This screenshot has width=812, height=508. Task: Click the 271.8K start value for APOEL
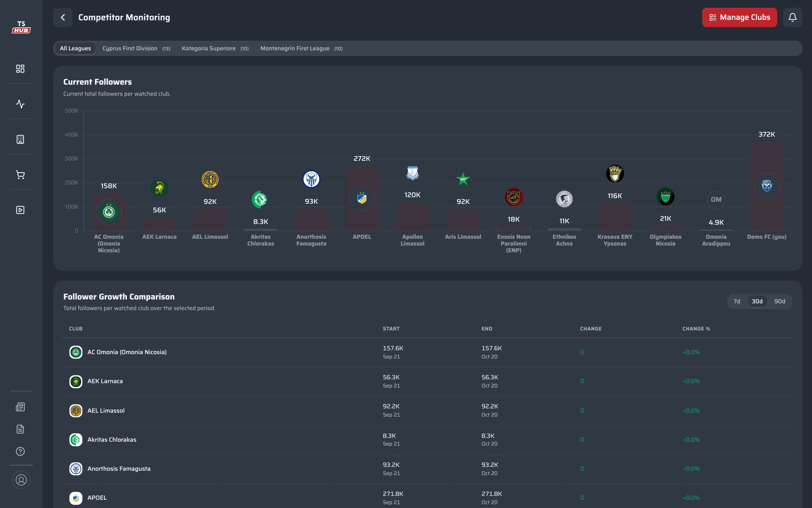(x=393, y=493)
